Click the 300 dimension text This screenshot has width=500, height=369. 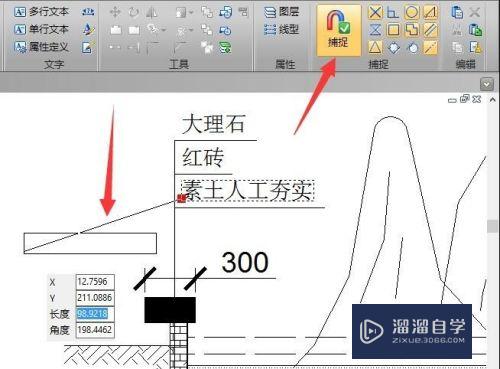(x=245, y=262)
